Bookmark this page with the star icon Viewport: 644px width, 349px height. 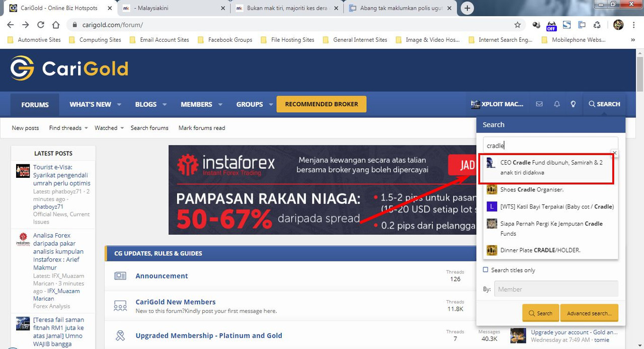coord(517,25)
